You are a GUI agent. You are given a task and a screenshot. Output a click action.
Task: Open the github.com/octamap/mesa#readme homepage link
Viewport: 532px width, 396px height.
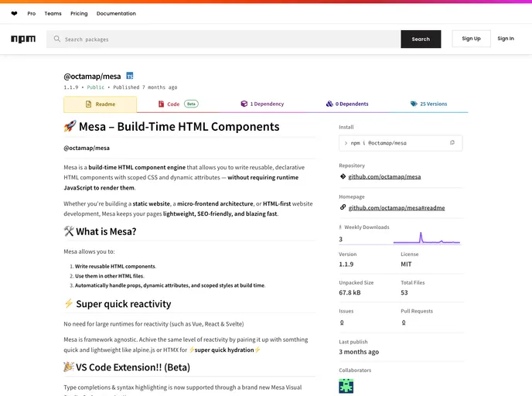tap(397, 208)
